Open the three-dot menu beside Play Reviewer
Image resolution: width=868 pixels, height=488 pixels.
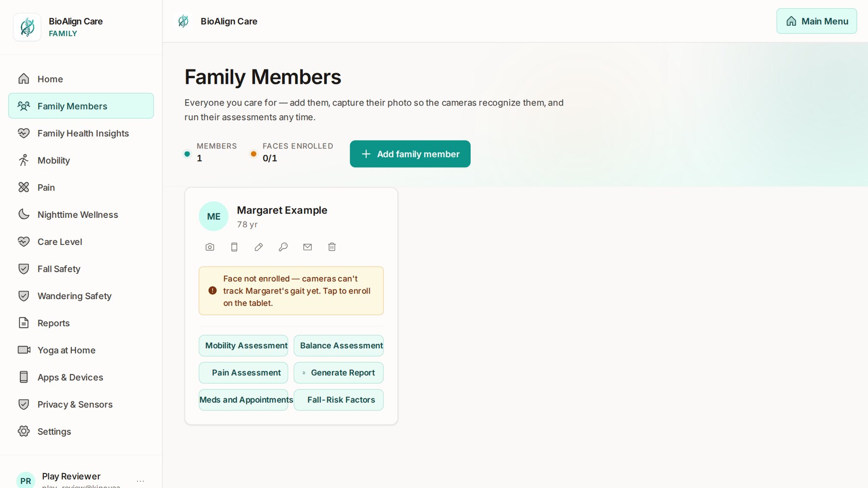pyautogui.click(x=140, y=481)
